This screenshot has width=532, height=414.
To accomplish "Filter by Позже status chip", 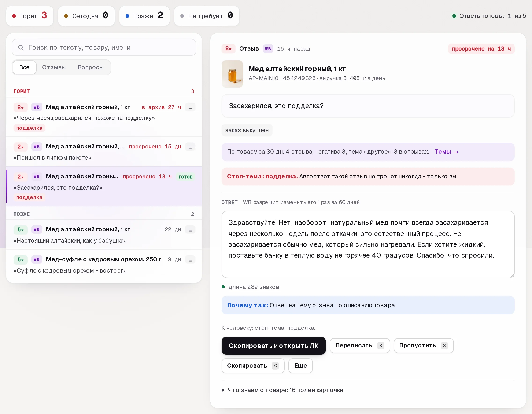I will click(144, 16).
